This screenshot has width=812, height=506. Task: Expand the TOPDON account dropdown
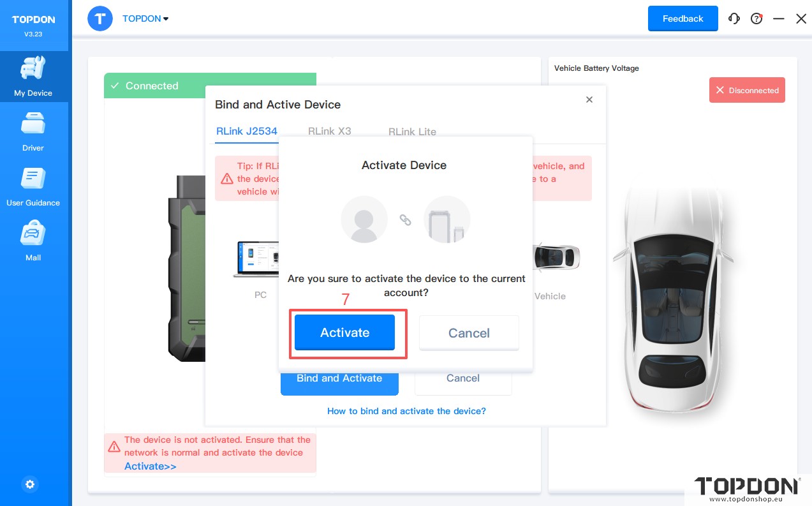145,19
